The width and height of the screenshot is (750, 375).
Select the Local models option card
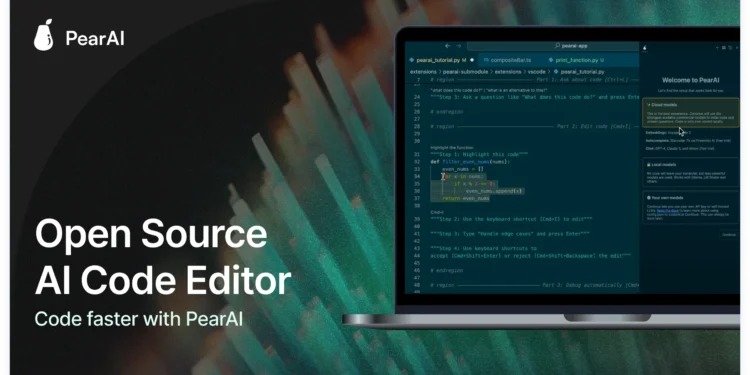691,172
